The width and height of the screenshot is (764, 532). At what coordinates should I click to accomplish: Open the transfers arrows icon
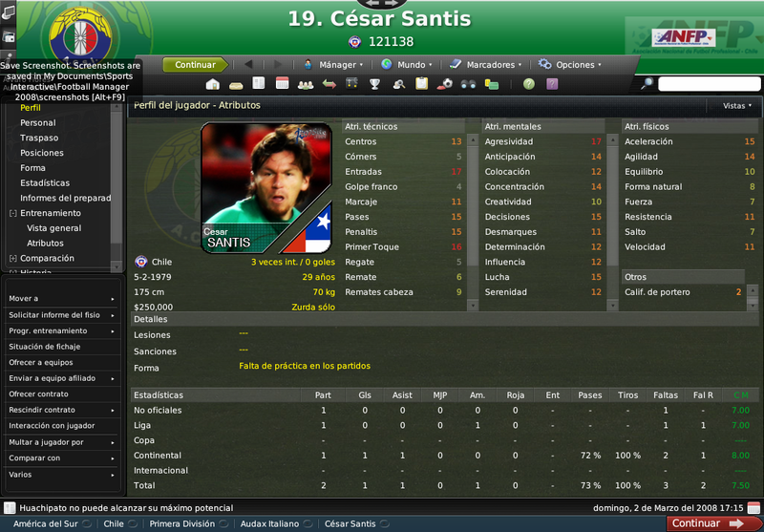(329, 84)
